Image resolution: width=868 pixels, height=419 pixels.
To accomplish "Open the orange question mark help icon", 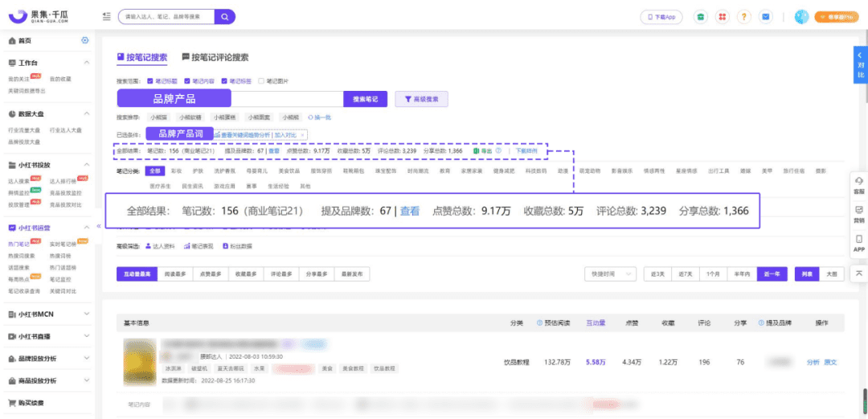I will (744, 17).
